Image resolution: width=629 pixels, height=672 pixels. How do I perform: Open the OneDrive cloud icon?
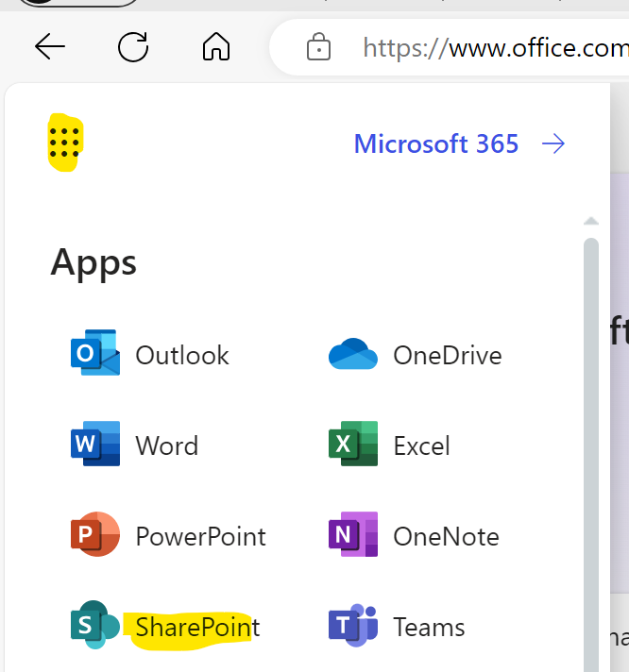click(x=353, y=354)
